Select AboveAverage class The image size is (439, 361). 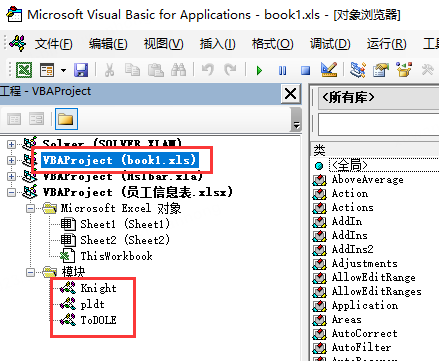367,180
